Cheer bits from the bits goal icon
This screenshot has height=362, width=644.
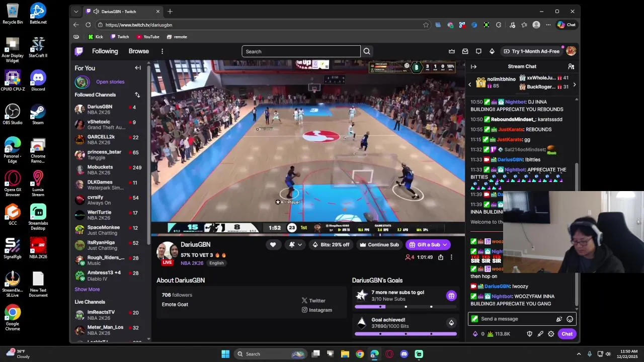451,323
